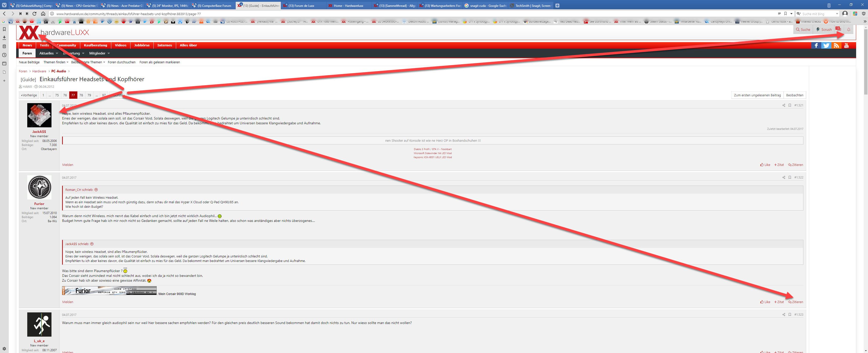Open the Videos menu item

coord(121,45)
